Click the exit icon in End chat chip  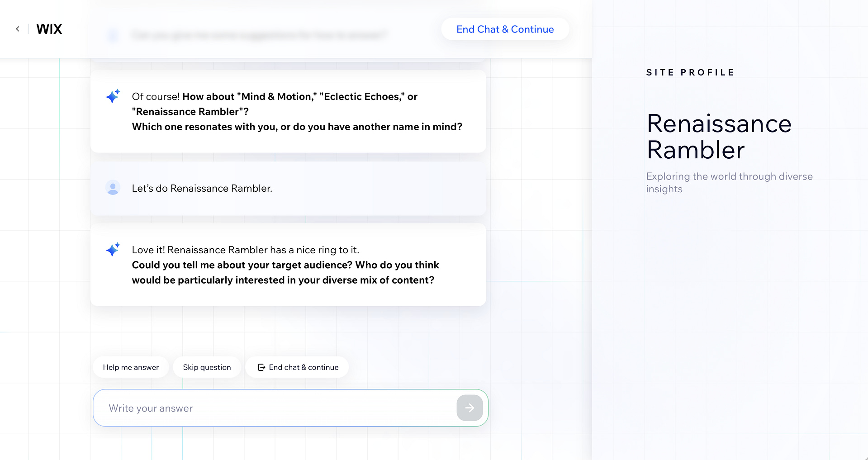(x=261, y=367)
